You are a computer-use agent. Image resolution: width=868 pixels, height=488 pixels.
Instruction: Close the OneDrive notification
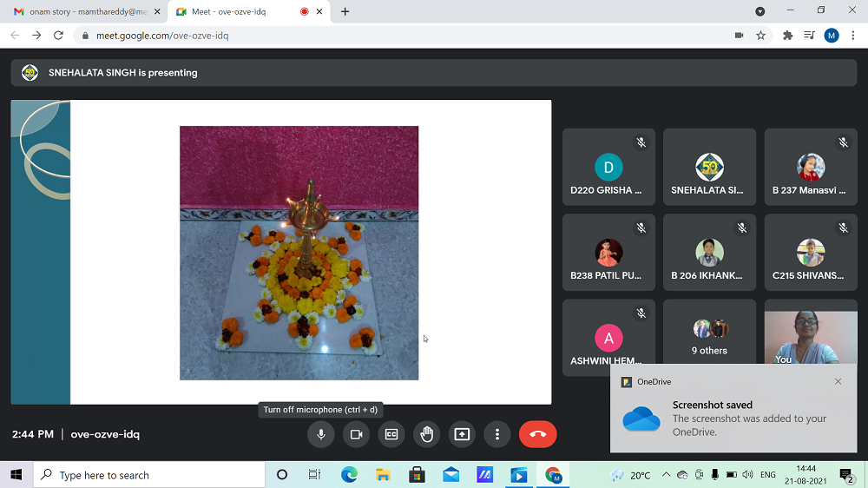838,381
